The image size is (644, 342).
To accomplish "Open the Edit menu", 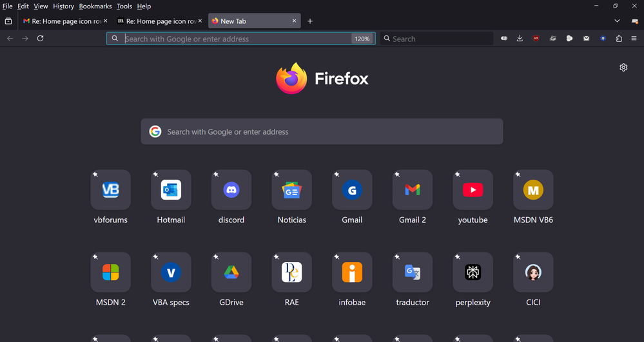I will [x=23, y=6].
